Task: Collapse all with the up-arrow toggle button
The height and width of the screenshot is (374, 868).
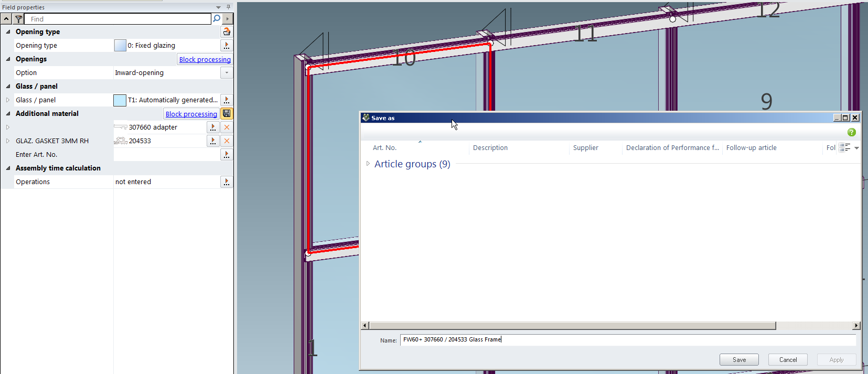Action: point(6,19)
